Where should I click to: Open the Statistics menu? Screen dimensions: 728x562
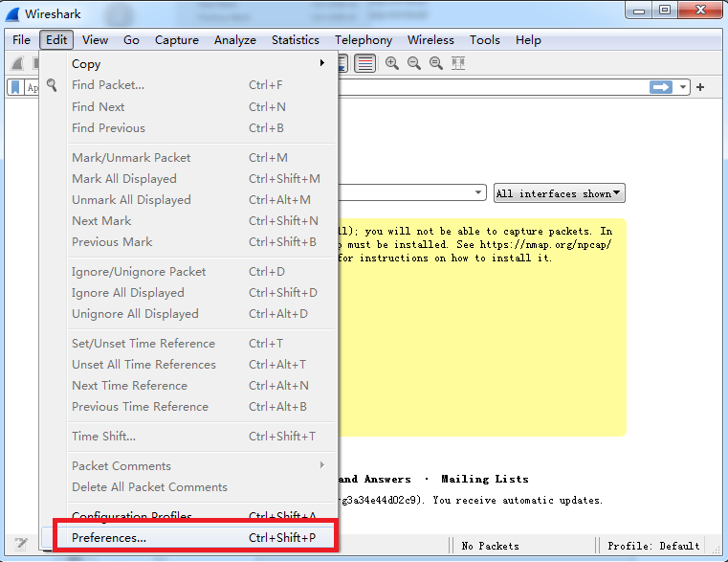(295, 40)
